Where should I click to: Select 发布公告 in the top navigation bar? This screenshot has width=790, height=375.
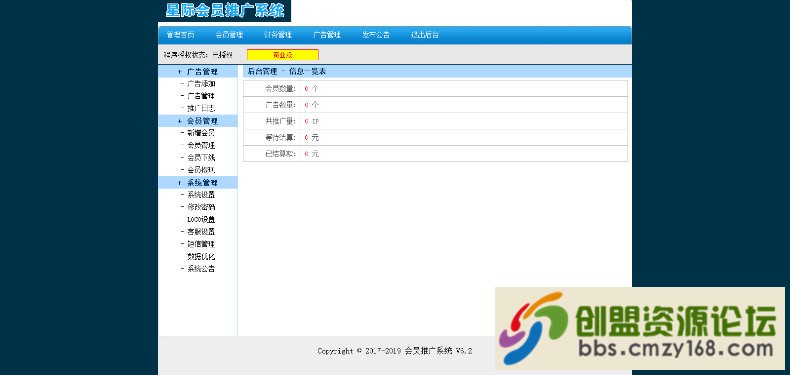tap(375, 35)
